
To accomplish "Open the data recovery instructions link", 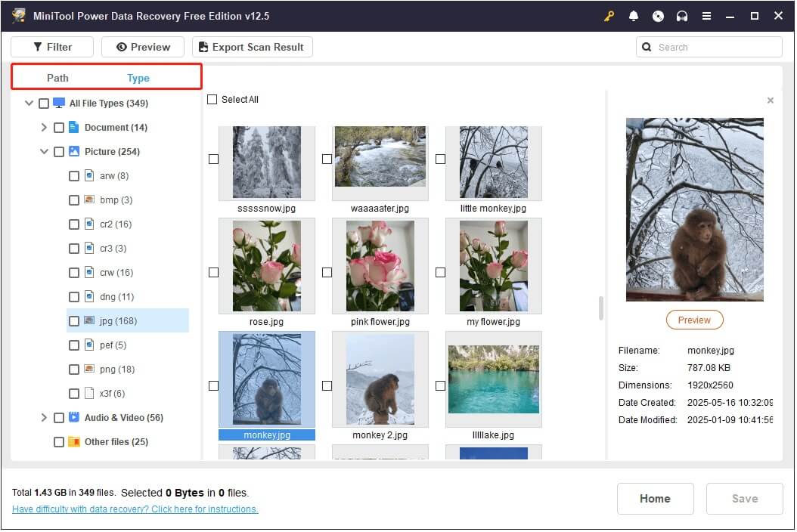I will [x=135, y=509].
